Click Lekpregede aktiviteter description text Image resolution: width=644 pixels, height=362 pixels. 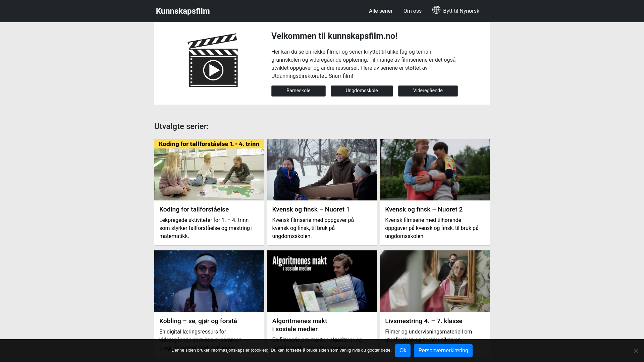coord(206,228)
